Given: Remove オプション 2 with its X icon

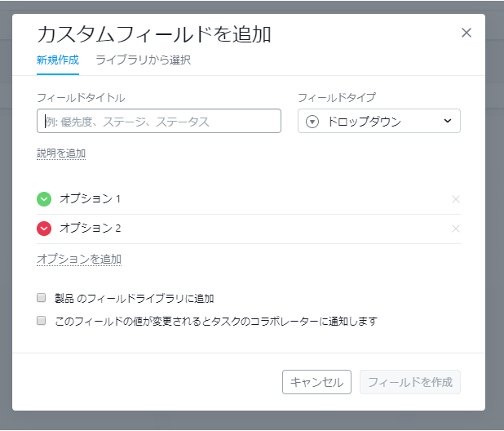Looking at the screenshot, I should coord(456,229).
